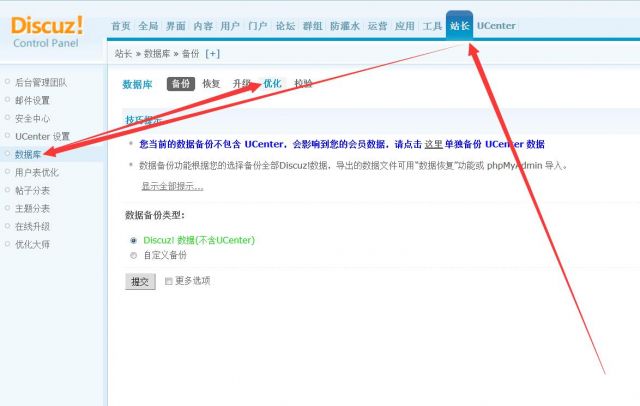Open 数据库 in the left sidebar
The height and width of the screenshot is (406, 640).
click(x=28, y=154)
